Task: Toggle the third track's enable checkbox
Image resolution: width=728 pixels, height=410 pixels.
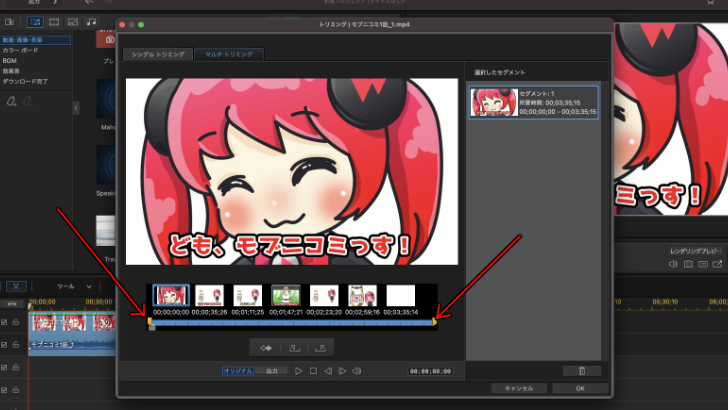Action: (x=4, y=367)
